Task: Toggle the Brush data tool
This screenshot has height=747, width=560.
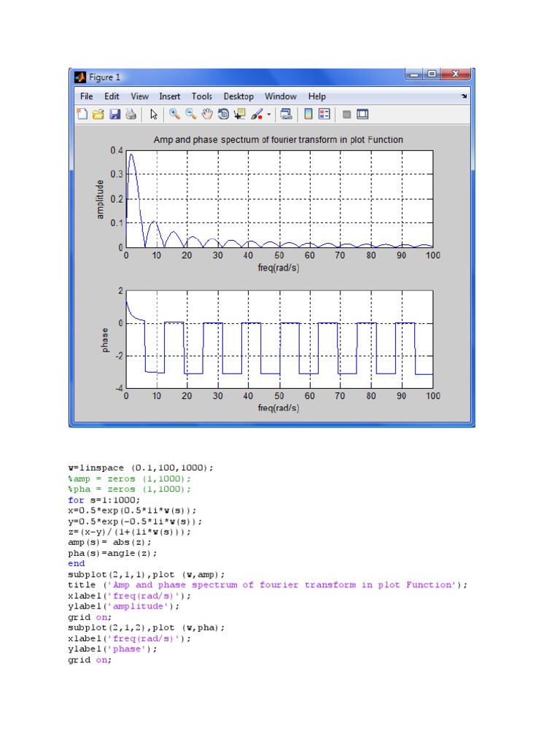Action: pyautogui.click(x=257, y=114)
